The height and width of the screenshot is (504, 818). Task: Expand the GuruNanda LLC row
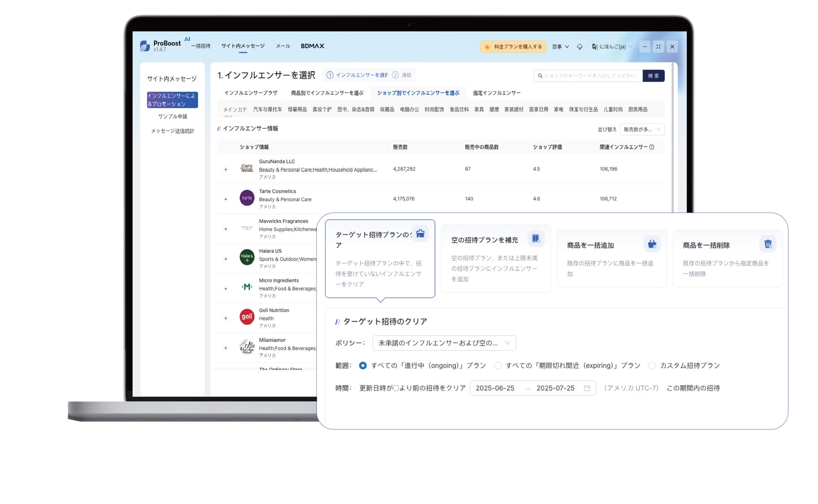click(x=226, y=169)
